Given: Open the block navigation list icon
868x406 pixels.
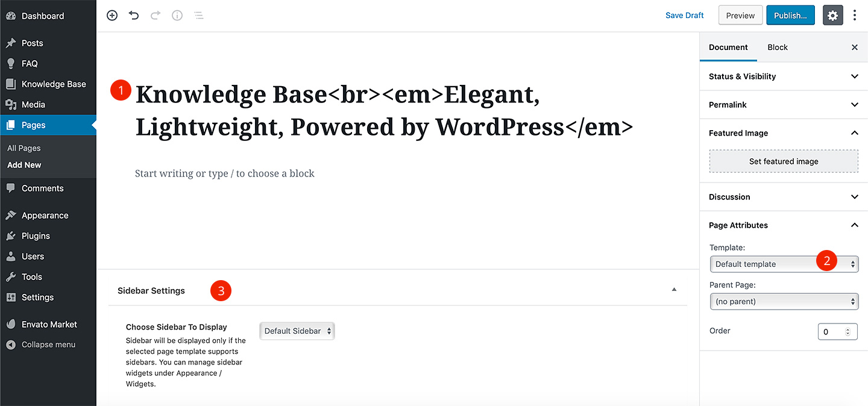Looking at the screenshot, I should coord(198,16).
